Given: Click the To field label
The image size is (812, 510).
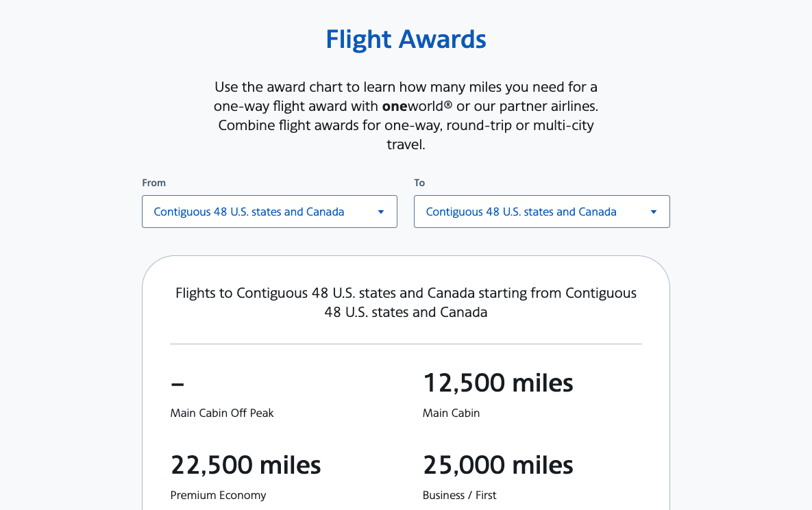Looking at the screenshot, I should (419, 183).
